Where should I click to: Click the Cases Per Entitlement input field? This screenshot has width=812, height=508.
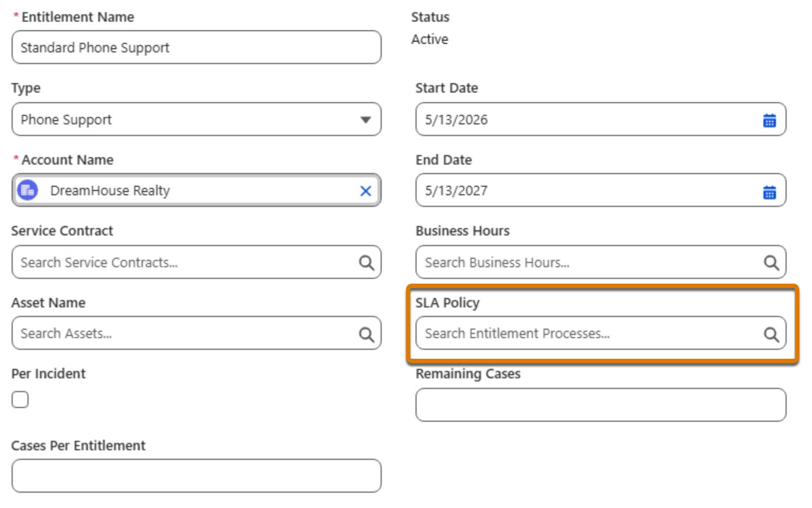(x=197, y=476)
